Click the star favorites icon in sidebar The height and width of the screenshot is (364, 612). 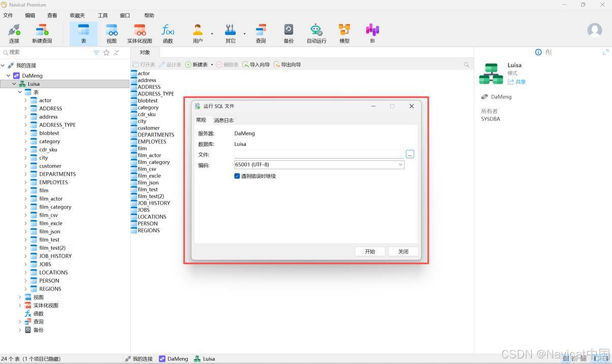(106, 52)
